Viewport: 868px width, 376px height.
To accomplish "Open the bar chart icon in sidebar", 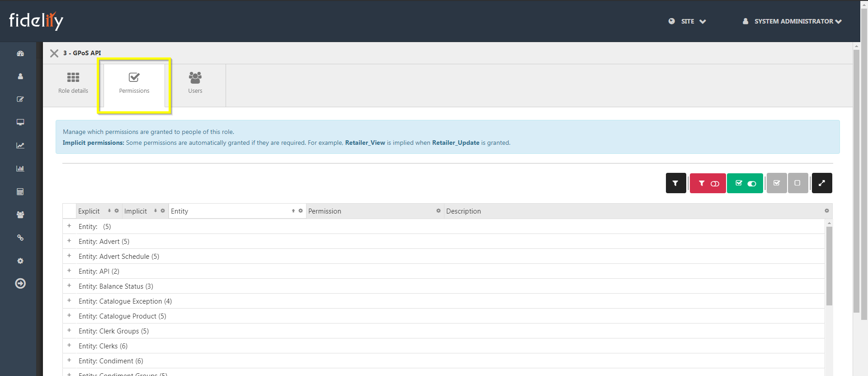I will pos(20,168).
